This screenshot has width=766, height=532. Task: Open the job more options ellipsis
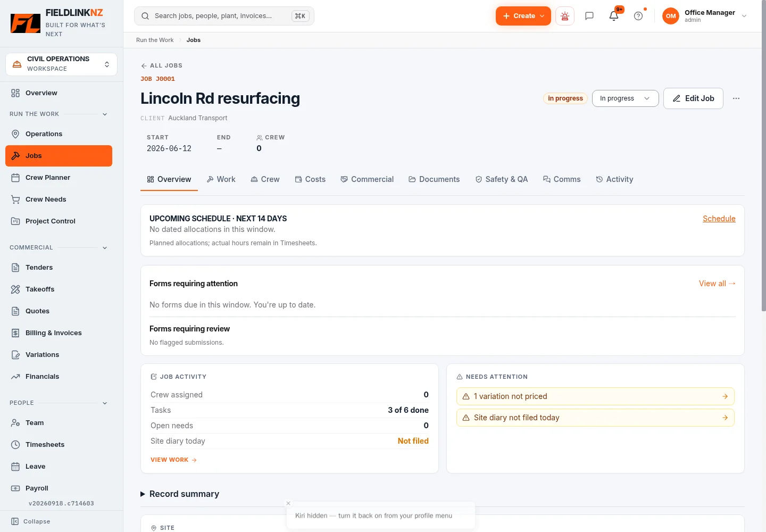point(736,98)
